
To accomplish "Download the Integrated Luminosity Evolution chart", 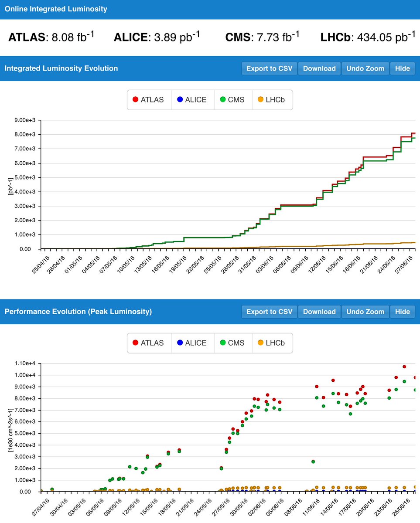I will click(x=319, y=68).
